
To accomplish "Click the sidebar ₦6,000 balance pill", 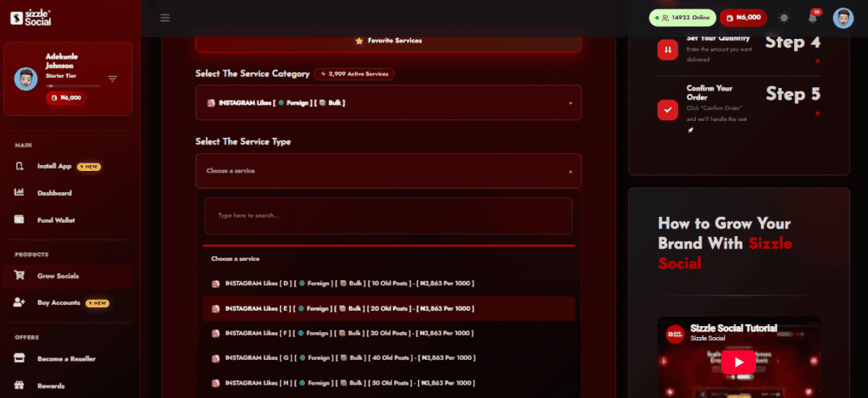I will coord(66,98).
